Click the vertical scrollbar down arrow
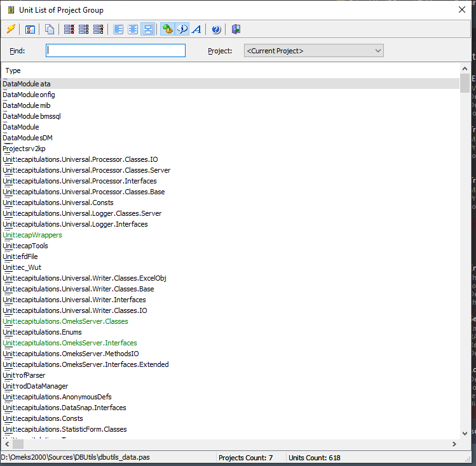This screenshot has height=466, width=476. click(x=465, y=434)
